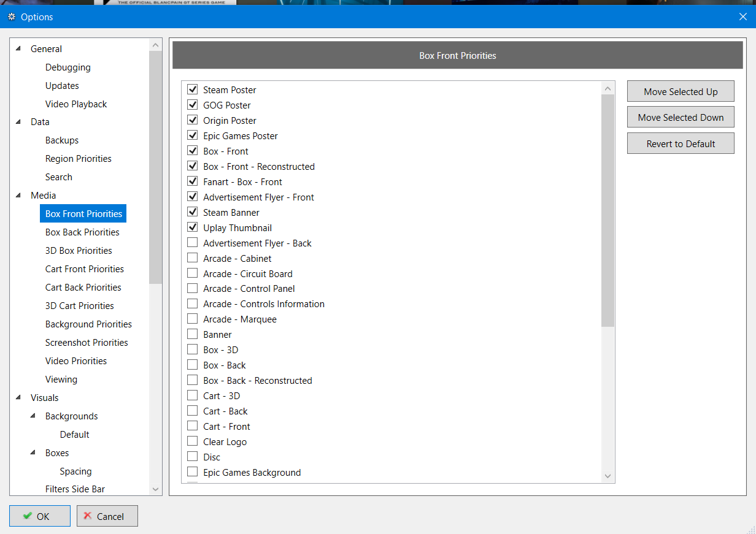Collapse the Data tree section
Image resolution: width=756 pixels, height=534 pixels.
18,121
